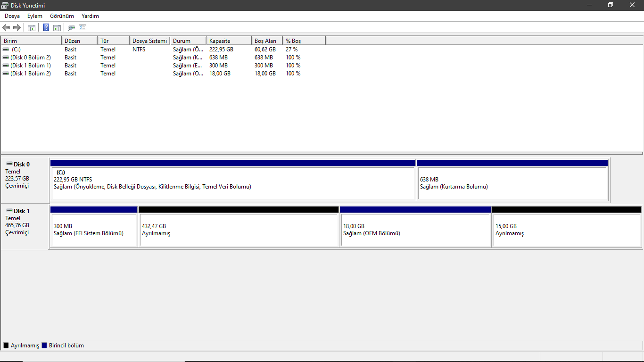Open the checklist settings toolbar icon

pyautogui.click(x=83, y=28)
